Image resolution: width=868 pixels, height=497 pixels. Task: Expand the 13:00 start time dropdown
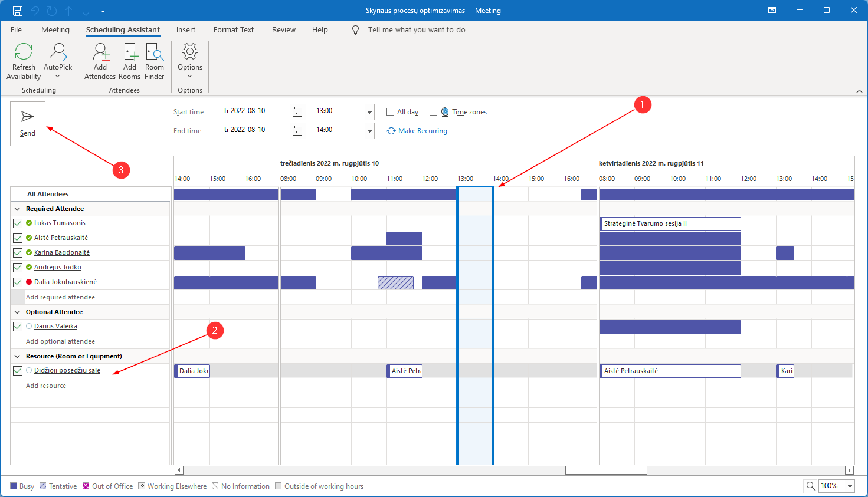369,112
